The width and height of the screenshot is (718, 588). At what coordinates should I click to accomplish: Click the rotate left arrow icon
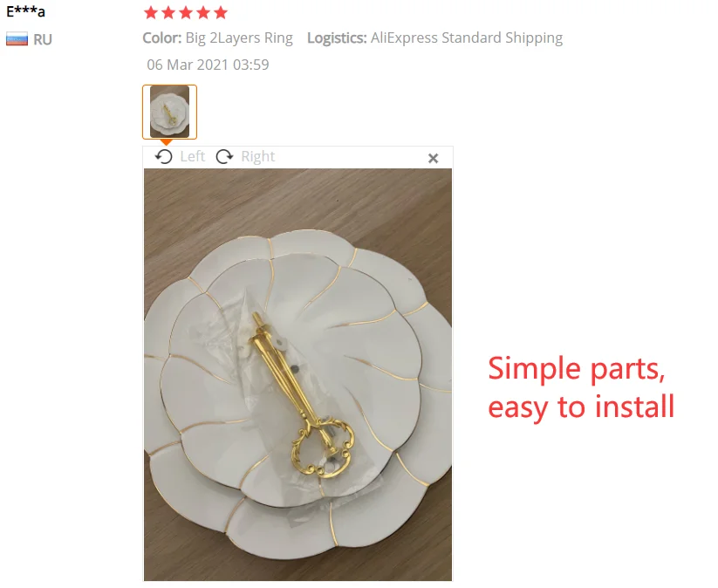click(163, 157)
